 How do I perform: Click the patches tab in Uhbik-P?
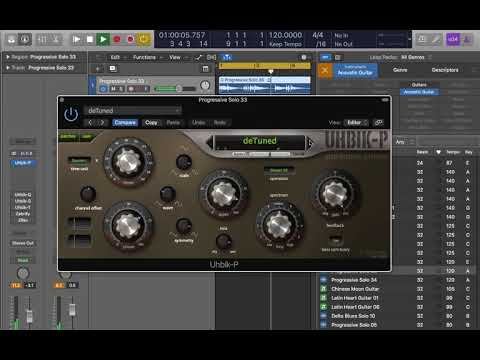pyautogui.click(x=68, y=136)
